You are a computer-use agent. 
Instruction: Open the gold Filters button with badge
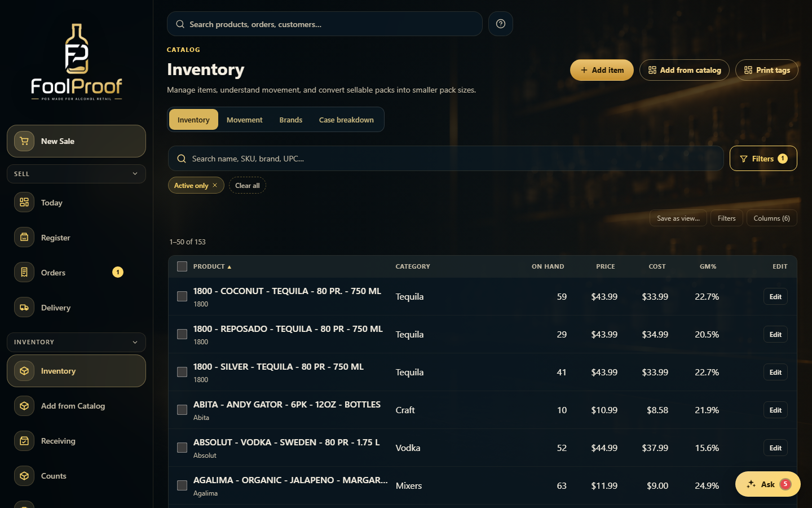763,159
